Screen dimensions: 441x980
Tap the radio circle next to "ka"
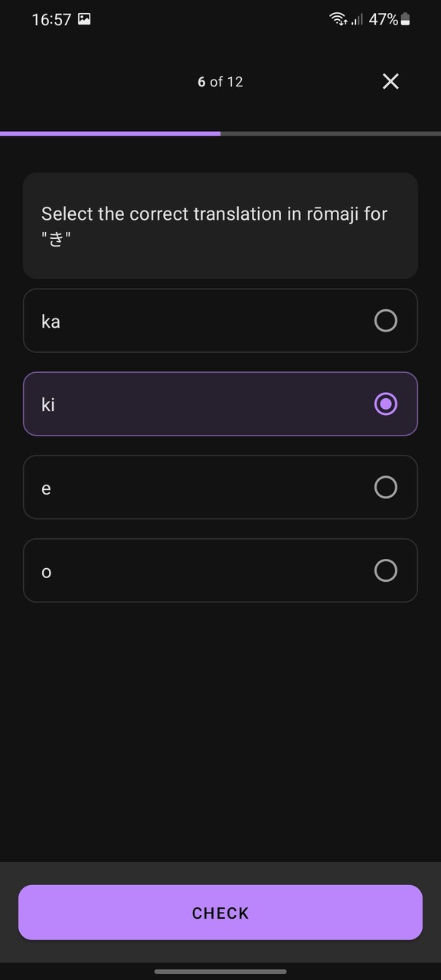click(x=386, y=321)
